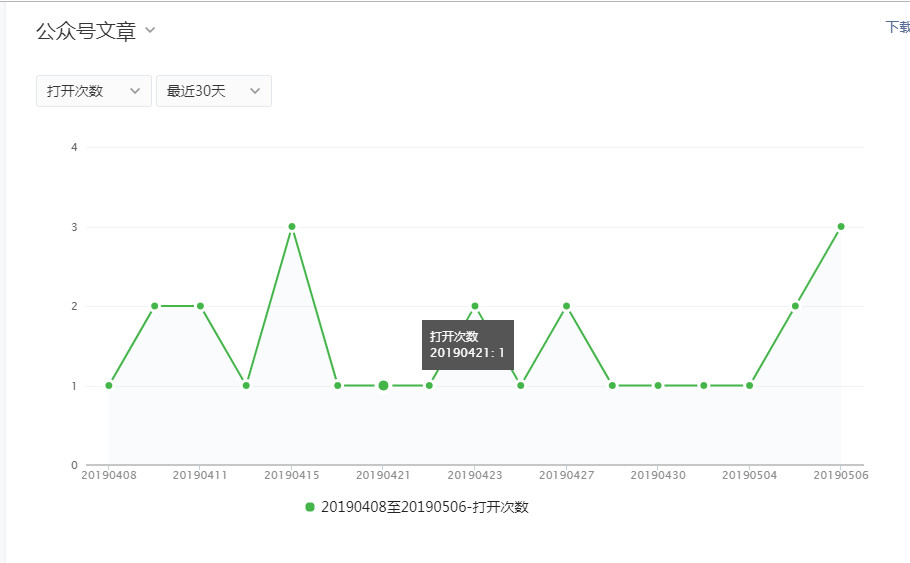The height and width of the screenshot is (563, 910).
Task: Click the 20190427 data point at value 2
Action: click(566, 306)
